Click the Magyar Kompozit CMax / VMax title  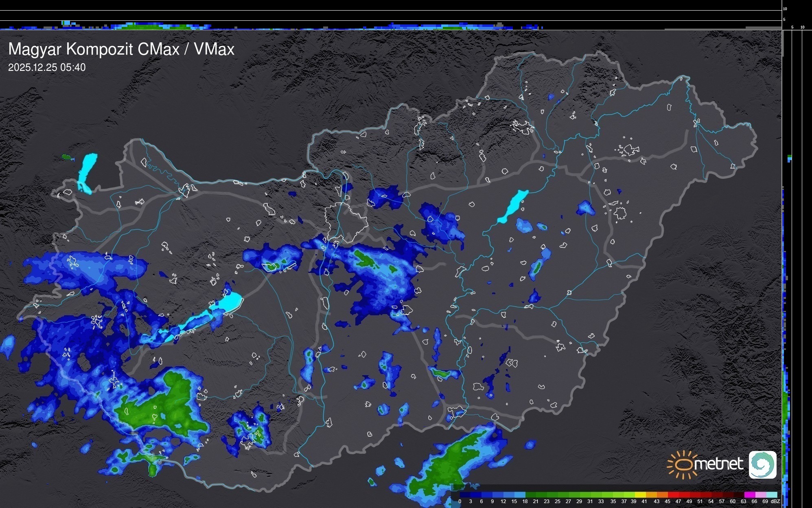(121, 49)
